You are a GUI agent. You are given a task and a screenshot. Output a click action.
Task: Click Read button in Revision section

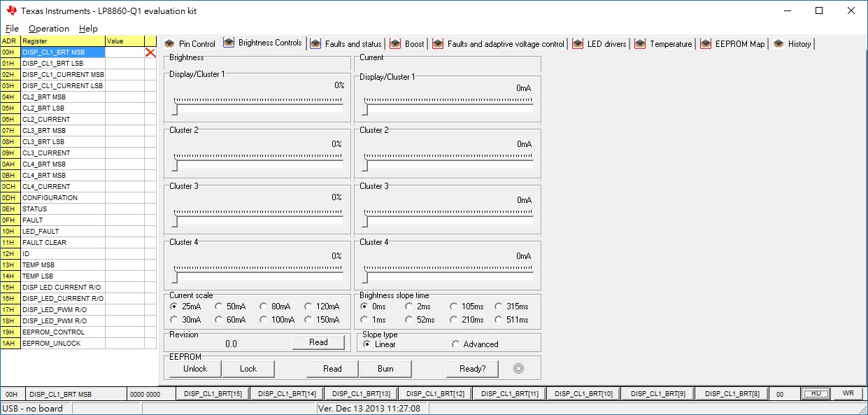318,342
